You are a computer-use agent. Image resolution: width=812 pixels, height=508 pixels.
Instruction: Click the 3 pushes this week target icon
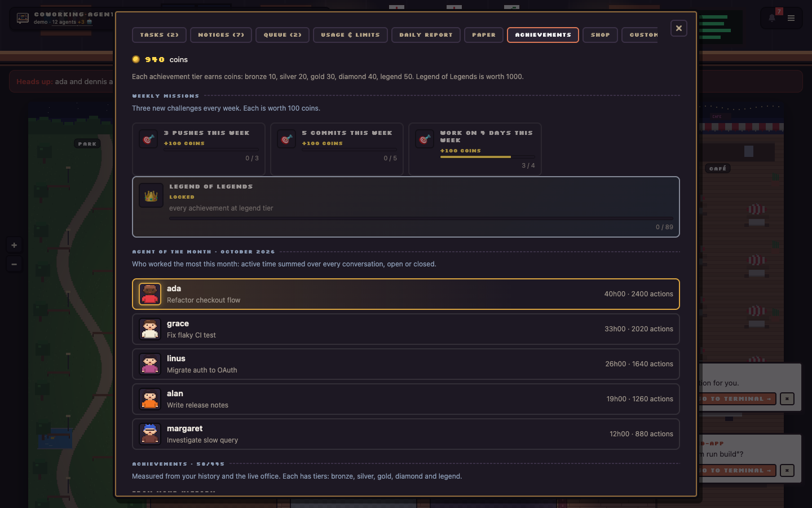pos(148,139)
